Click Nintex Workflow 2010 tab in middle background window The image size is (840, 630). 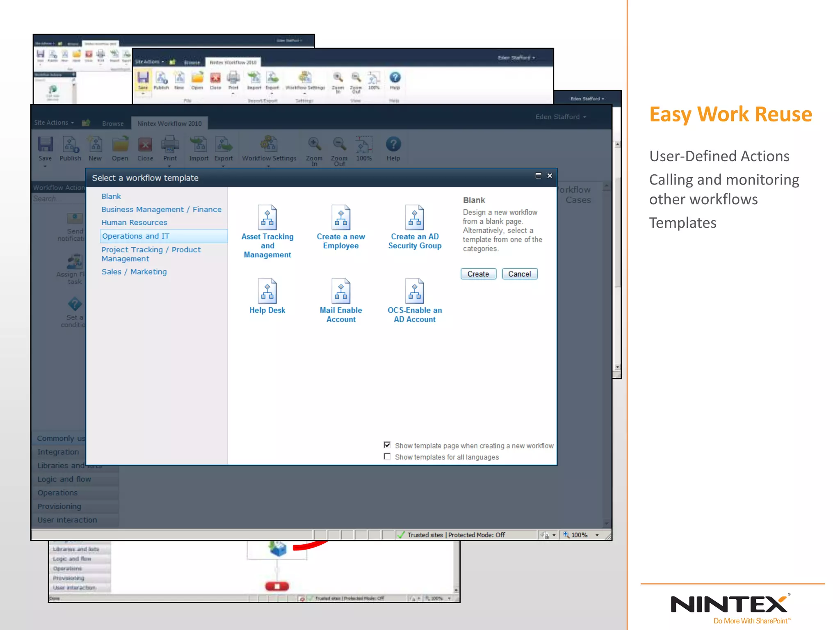tap(233, 62)
